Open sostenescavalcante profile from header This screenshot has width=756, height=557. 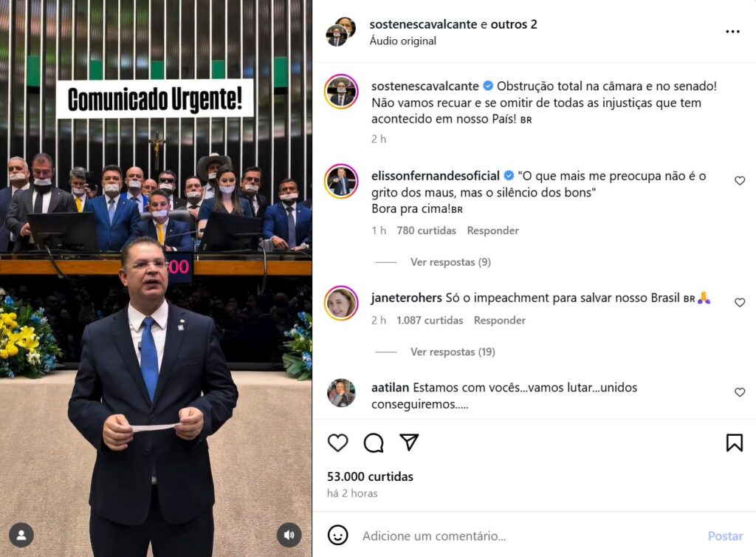tap(423, 24)
